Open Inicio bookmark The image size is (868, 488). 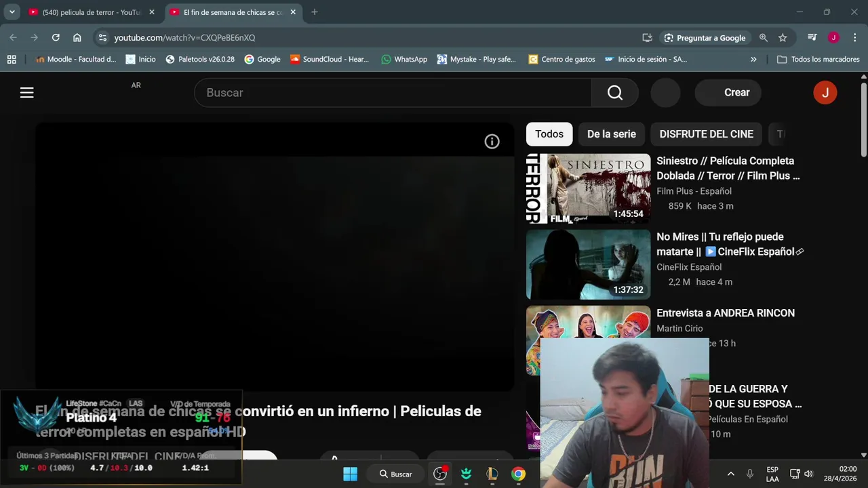coord(140,60)
